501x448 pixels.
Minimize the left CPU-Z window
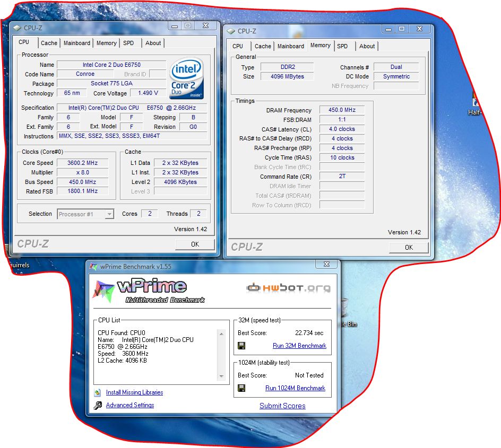pyautogui.click(x=175, y=26)
